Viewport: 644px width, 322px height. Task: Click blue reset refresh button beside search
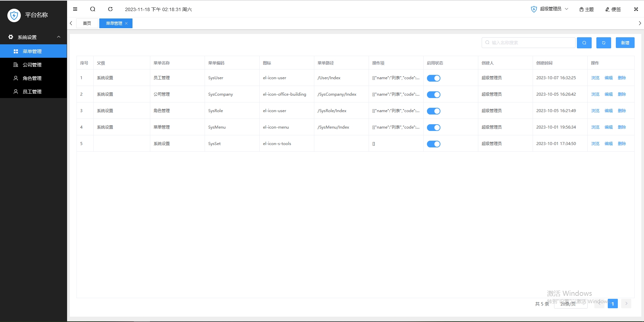604,43
